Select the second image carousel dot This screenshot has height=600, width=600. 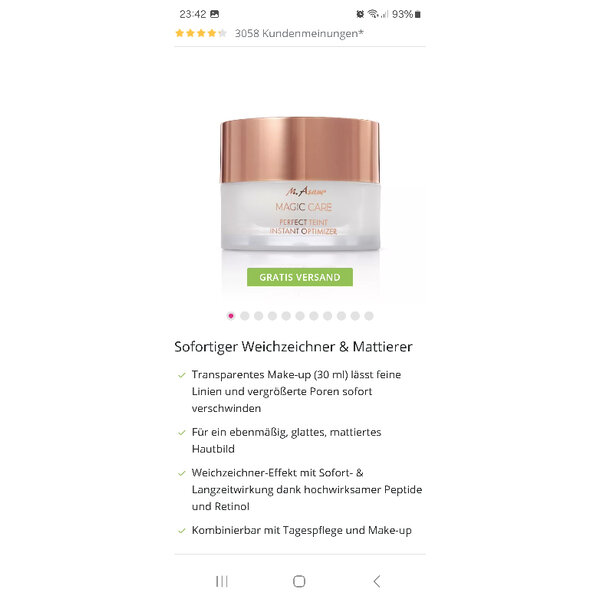point(245,316)
